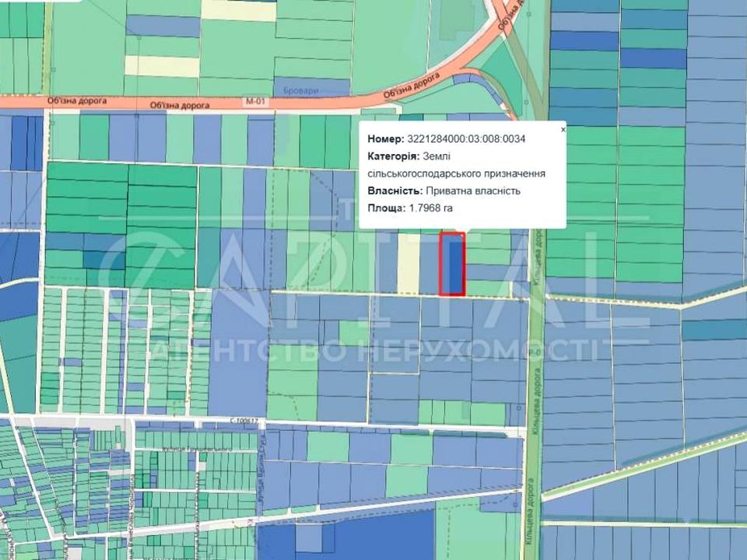The height and width of the screenshot is (560, 747).
Task: Click the parcel number 3221284000:03:008:0034
Action: coord(466,140)
